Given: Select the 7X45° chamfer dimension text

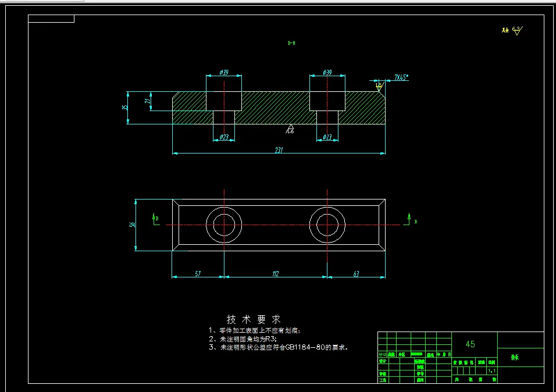Looking at the screenshot, I should (401, 77).
